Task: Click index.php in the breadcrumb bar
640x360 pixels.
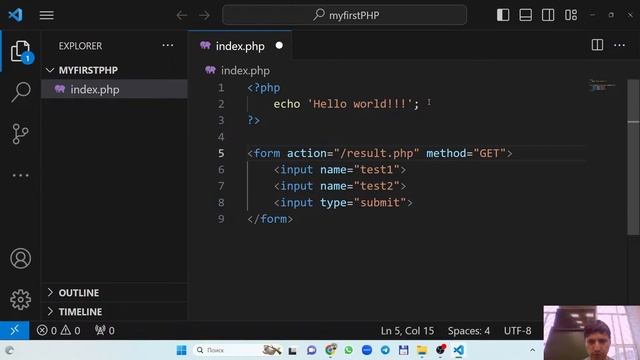Action: coord(245,71)
